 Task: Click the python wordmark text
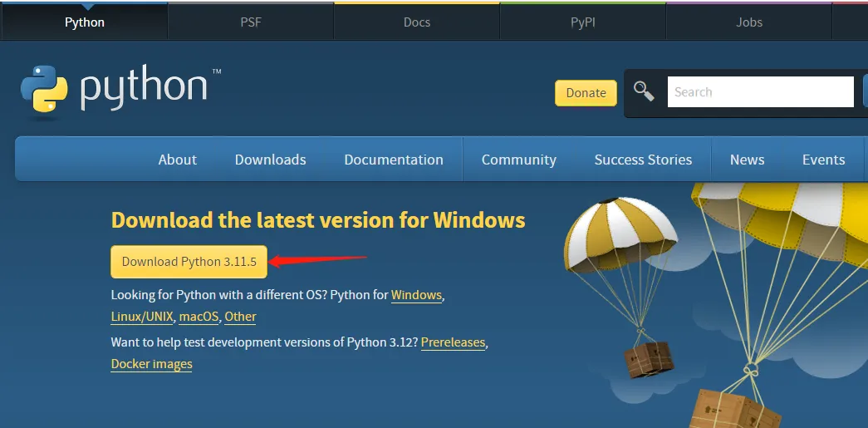[x=144, y=89]
